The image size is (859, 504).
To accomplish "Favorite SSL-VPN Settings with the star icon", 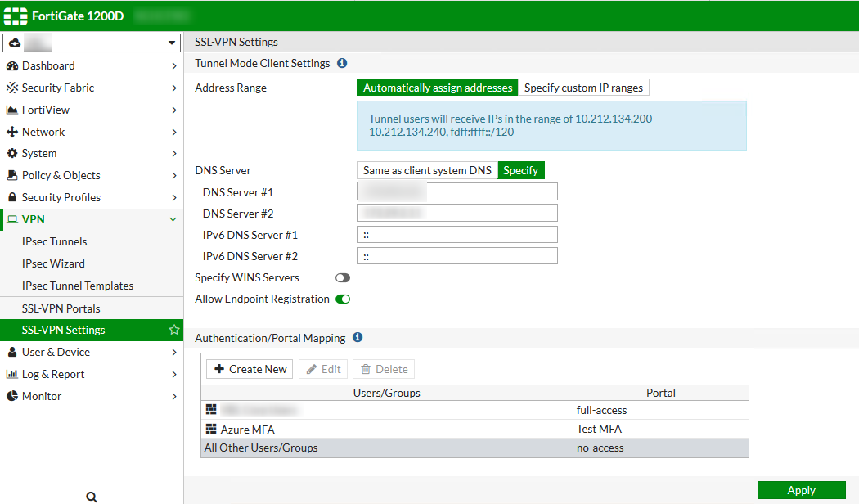I will [174, 330].
